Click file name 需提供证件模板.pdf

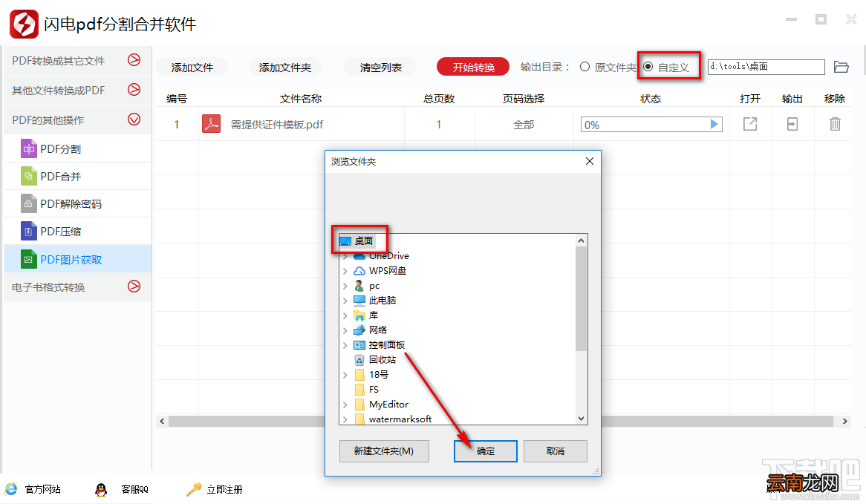(x=277, y=125)
